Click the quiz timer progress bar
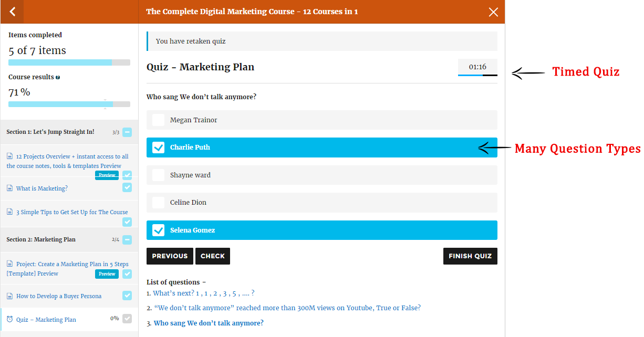644x337 pixels. [x=477, y=75]
